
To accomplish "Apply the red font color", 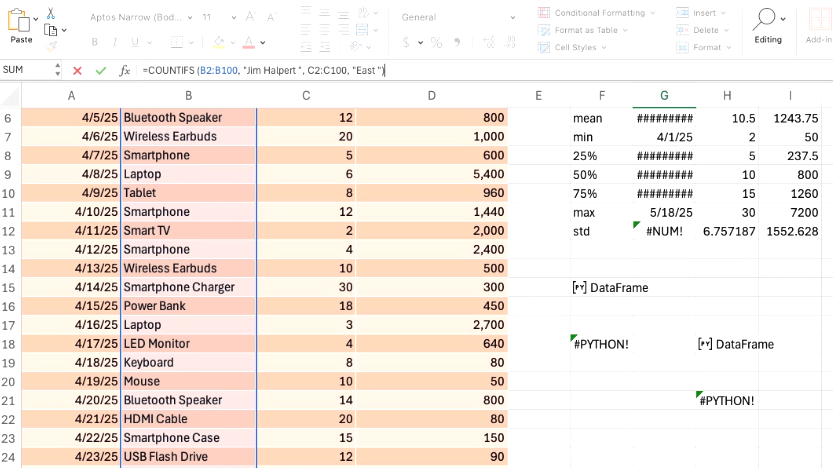I will click(x=249, y=42).
